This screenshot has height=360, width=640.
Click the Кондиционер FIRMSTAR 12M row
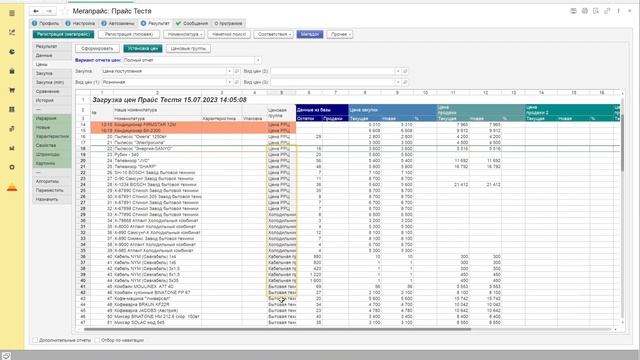click(193, 124)
